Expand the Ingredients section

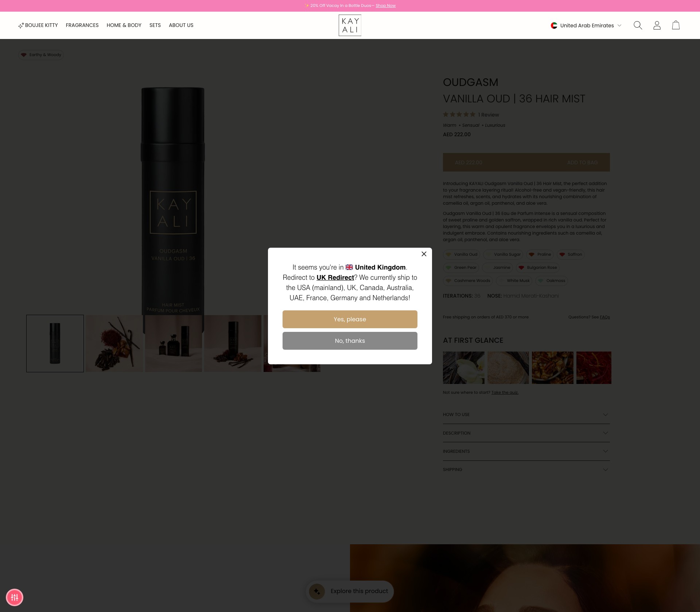526,451
